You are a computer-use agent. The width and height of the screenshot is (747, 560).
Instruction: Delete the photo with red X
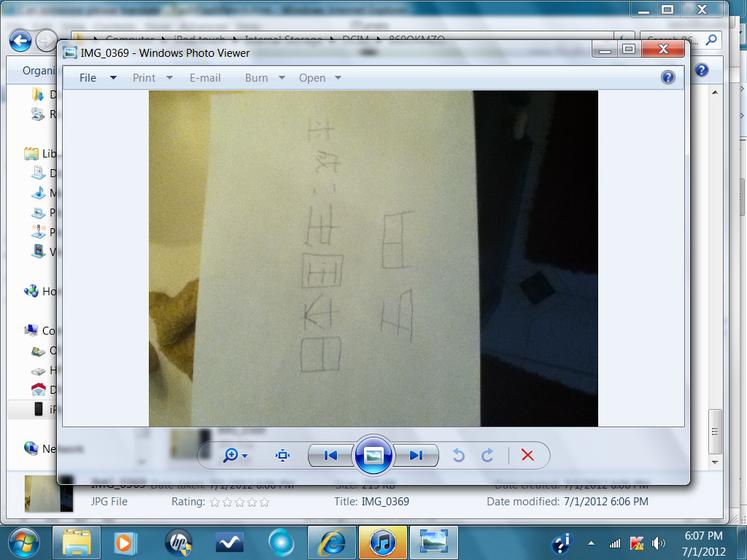click(527, 455)
